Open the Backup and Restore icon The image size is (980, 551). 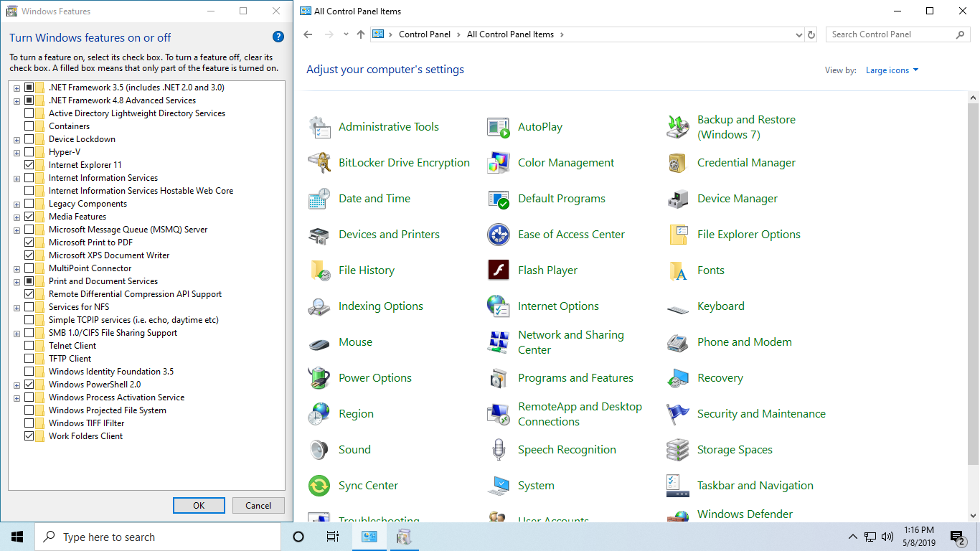click(x=678, y=127)
